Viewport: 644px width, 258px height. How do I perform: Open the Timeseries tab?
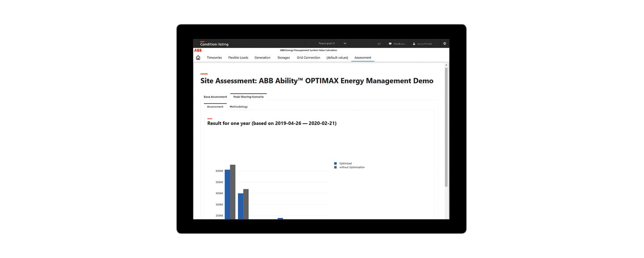click(x=214, y=57)
